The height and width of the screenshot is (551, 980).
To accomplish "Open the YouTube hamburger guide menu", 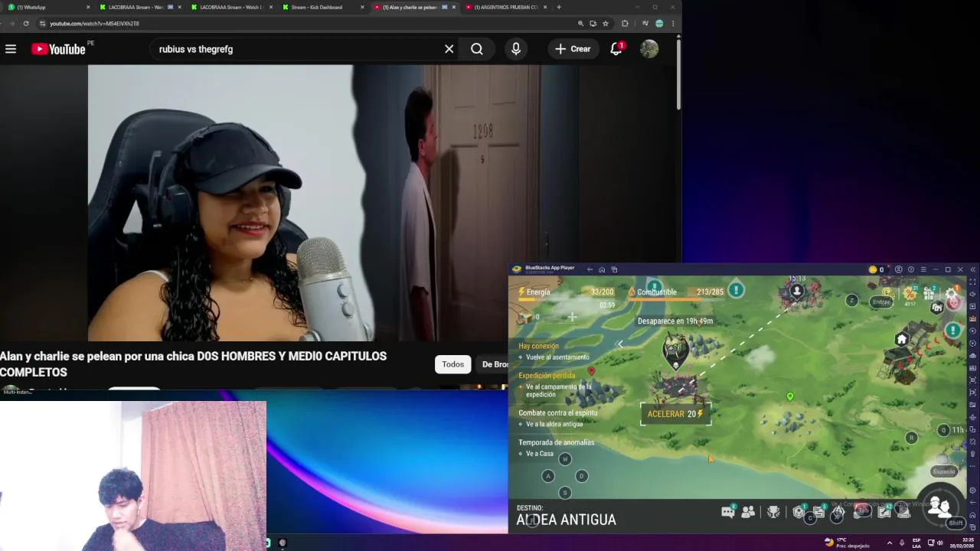I will (11, 49).
